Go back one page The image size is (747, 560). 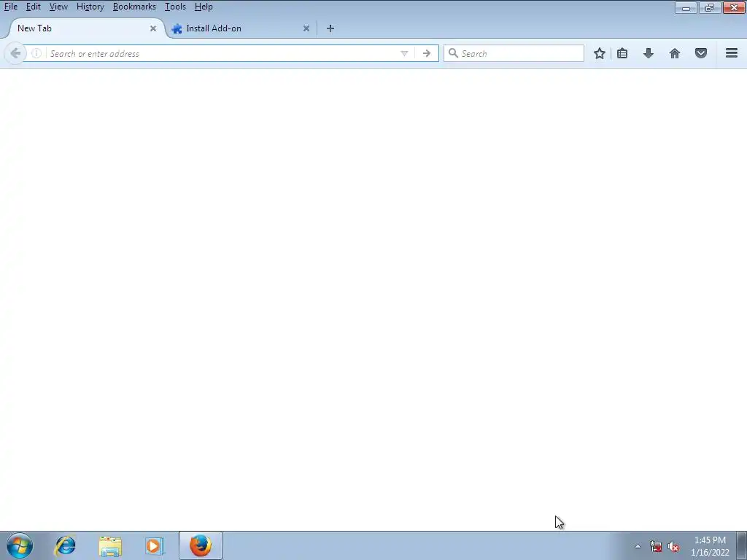[15, 53]
